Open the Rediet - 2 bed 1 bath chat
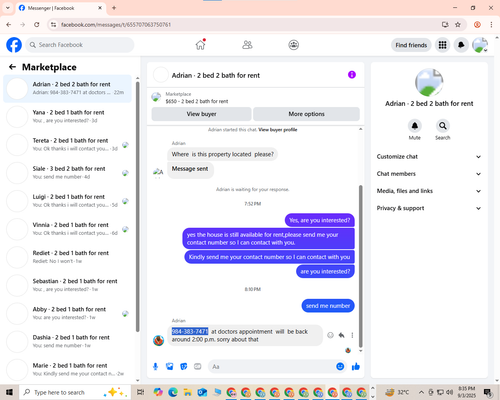 [67, 257]
